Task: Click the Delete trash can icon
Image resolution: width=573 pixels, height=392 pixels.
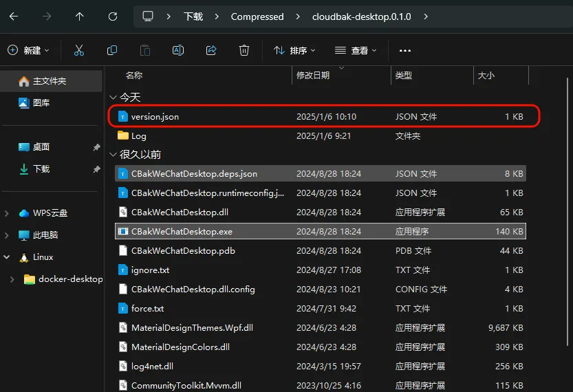Action: pos(244,50)
